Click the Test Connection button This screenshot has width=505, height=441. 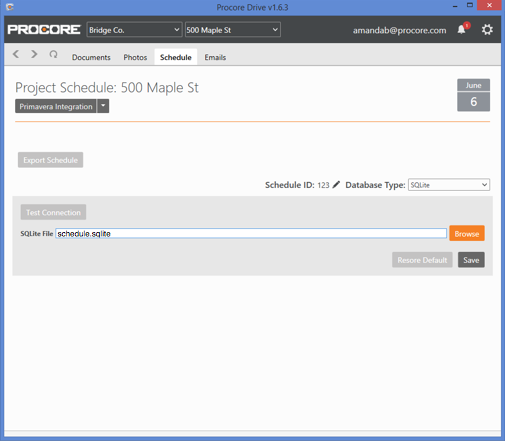click(53, 212)
